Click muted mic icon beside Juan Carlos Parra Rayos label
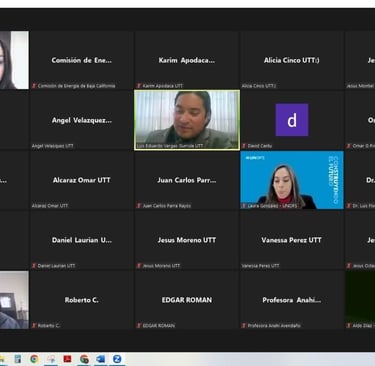This screenshot has width=375, height=366. [x=139, y=206]
